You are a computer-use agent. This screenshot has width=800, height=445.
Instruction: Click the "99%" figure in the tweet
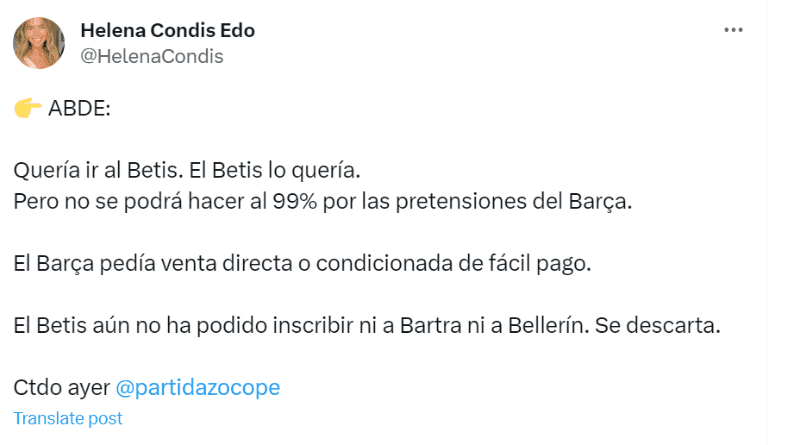[299, 200]
